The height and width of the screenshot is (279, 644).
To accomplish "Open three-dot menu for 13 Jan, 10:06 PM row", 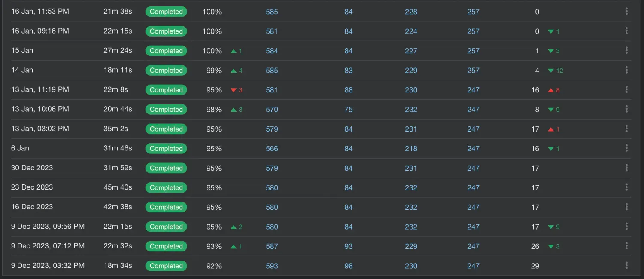I will [x=626, y=109].
